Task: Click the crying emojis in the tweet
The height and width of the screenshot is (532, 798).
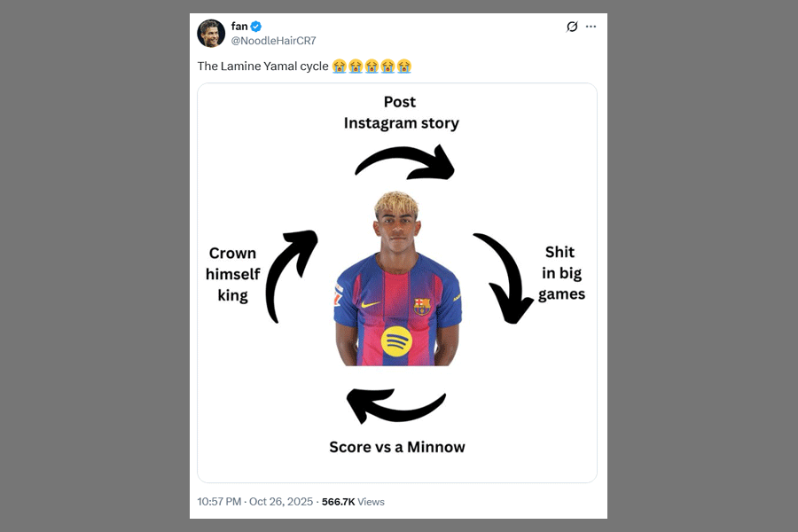Action: tap(372, 66)
